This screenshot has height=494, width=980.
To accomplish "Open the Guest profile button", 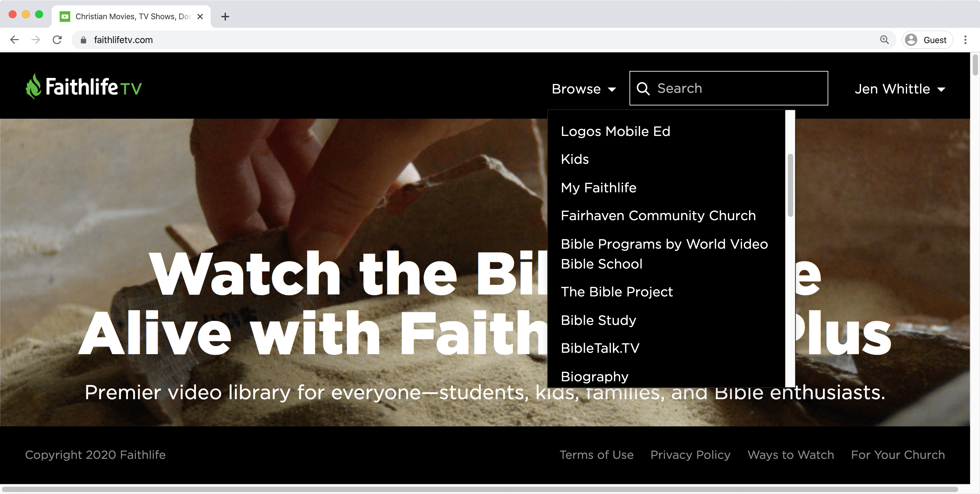I will 927,39.
